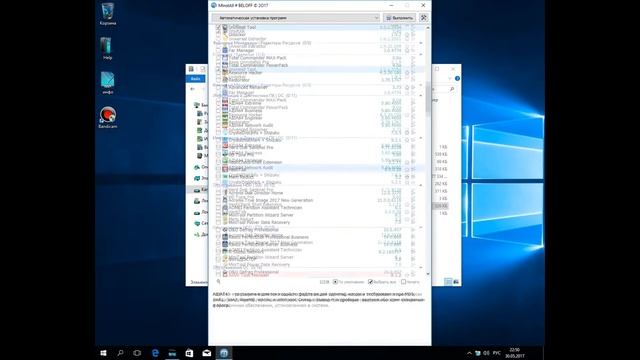Open the taskbar clock and date
Viewport: 640px width, 360px height.
(515, 353)
